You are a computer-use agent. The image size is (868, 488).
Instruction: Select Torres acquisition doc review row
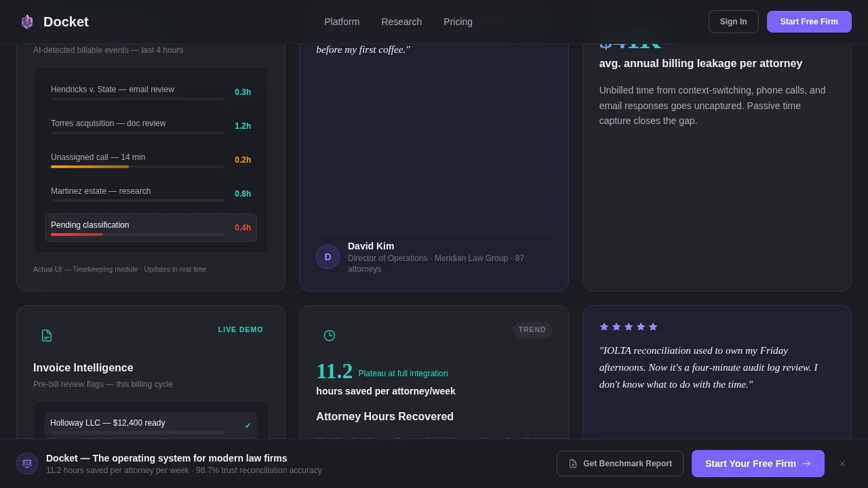point(151,126)
